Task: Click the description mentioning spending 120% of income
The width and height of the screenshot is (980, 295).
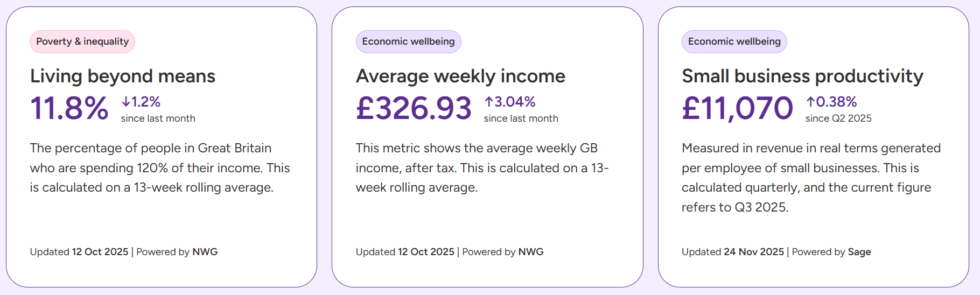Action: (160, 167)
